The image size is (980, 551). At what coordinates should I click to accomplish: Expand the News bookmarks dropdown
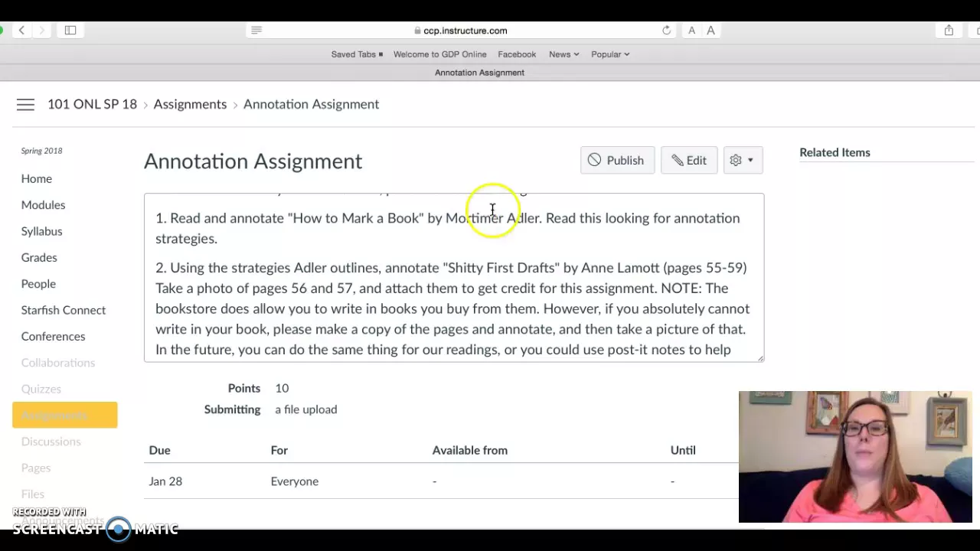(x=563, y=54)
